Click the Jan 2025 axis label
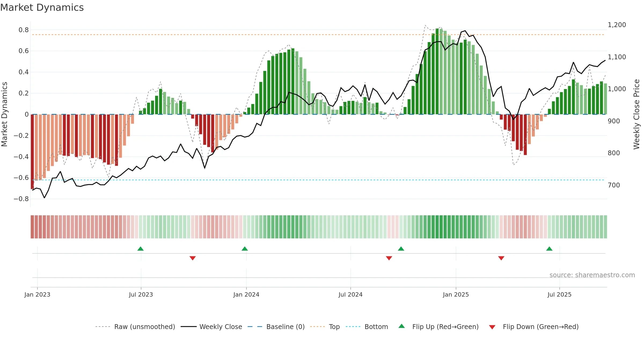This screenshot has width=644, height=362. 456,294
